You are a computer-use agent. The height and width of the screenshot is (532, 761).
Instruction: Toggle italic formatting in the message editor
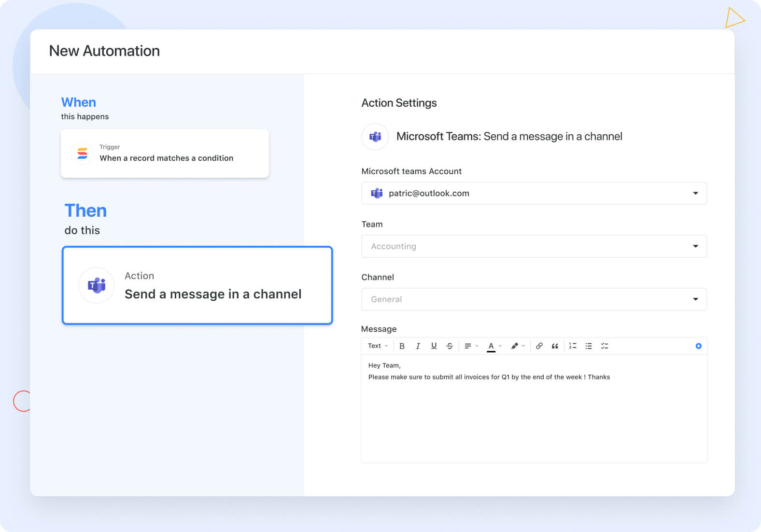[418, 346]
